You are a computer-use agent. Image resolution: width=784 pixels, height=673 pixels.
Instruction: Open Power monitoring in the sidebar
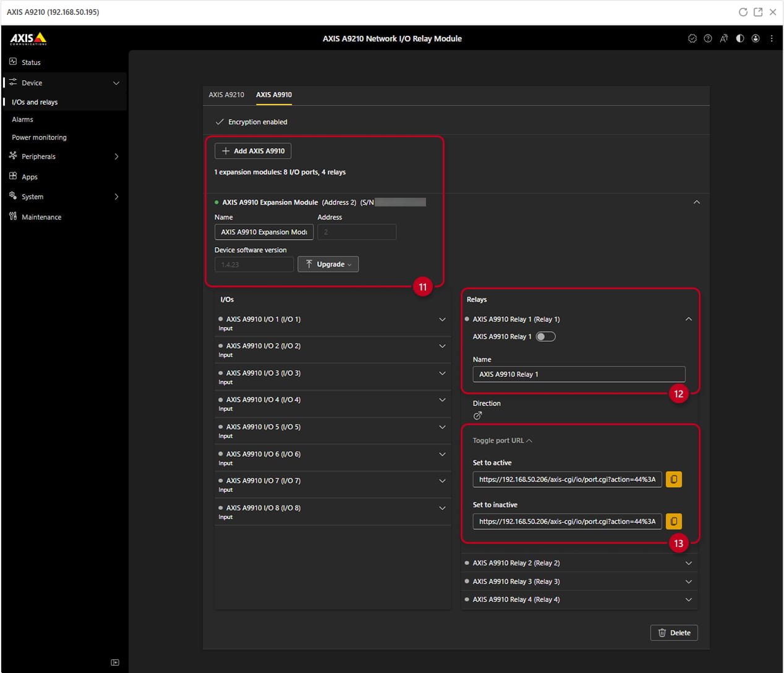pos(39,137)
